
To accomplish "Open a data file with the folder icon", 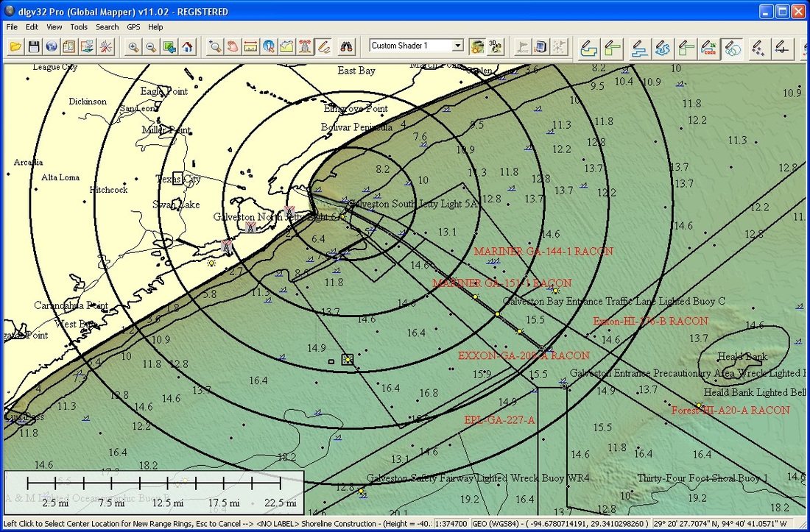I will [x=16, y=47].
